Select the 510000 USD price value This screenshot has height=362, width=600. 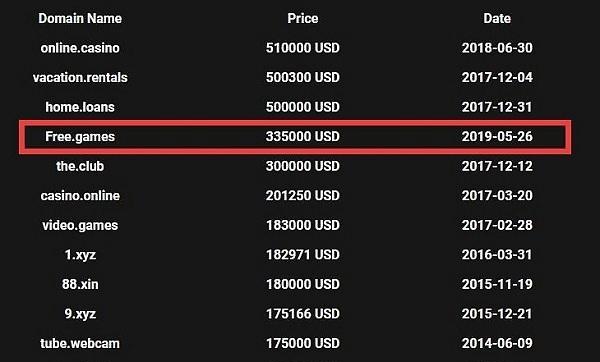coord(303,48)
